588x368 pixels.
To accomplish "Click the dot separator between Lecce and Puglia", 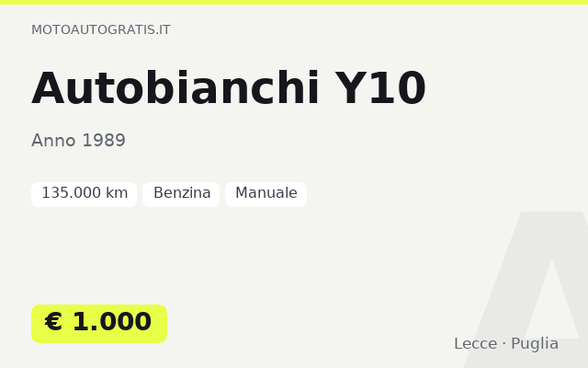I will click(504, 343).
